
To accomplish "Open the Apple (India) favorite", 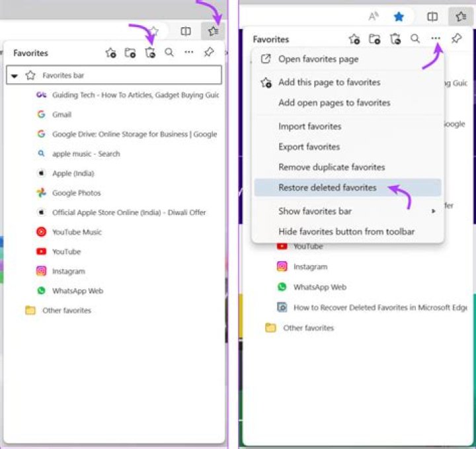I will click(x=73, y=173).
